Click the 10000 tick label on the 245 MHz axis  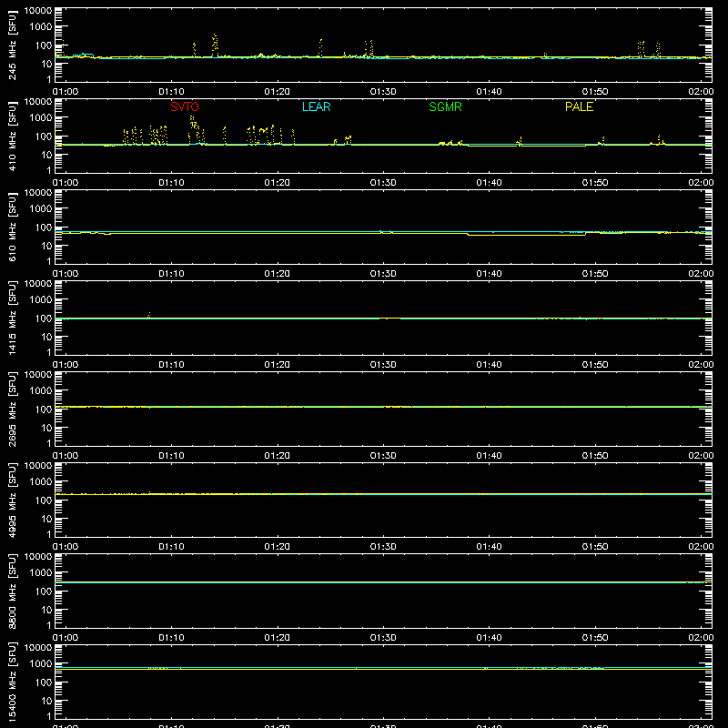coord(38,10)
